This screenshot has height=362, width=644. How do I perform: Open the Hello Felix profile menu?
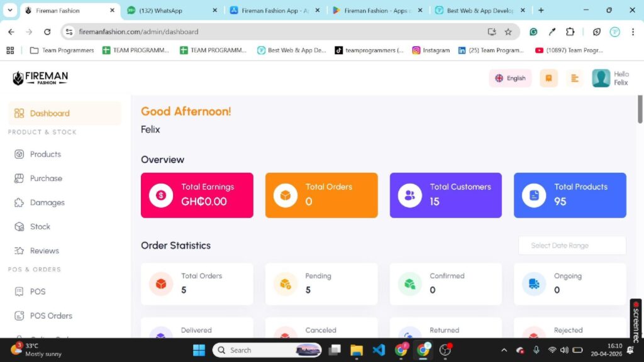click(611, 78)
